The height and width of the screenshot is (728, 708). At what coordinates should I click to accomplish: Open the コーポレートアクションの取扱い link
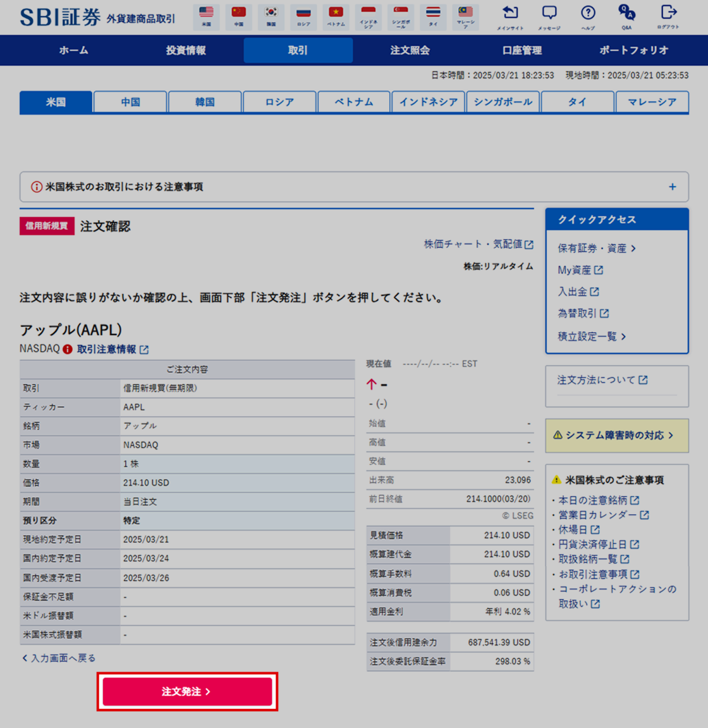[618, 596]
